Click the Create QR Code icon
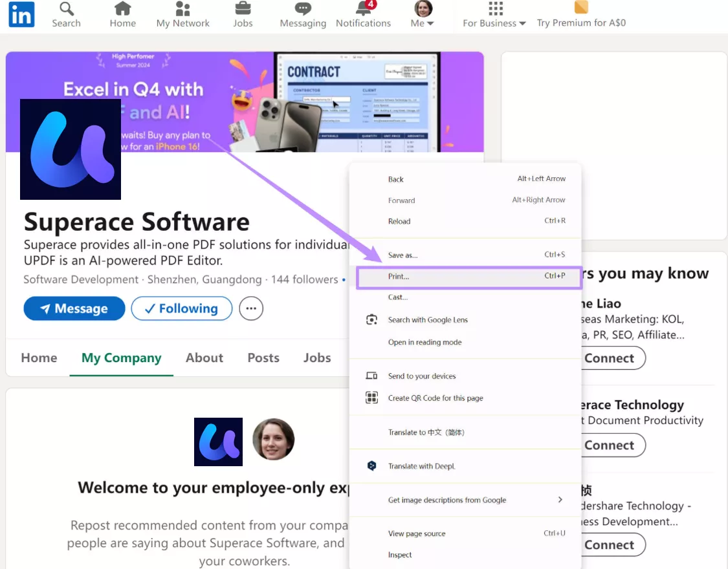The width and height of the screenshot is (728, 569). click(371, 398)
